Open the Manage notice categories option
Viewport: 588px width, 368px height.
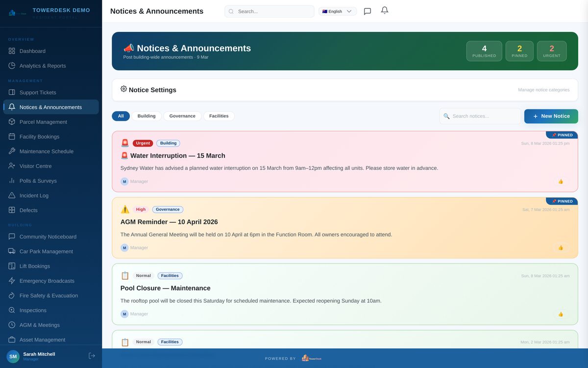click(544, 89)
